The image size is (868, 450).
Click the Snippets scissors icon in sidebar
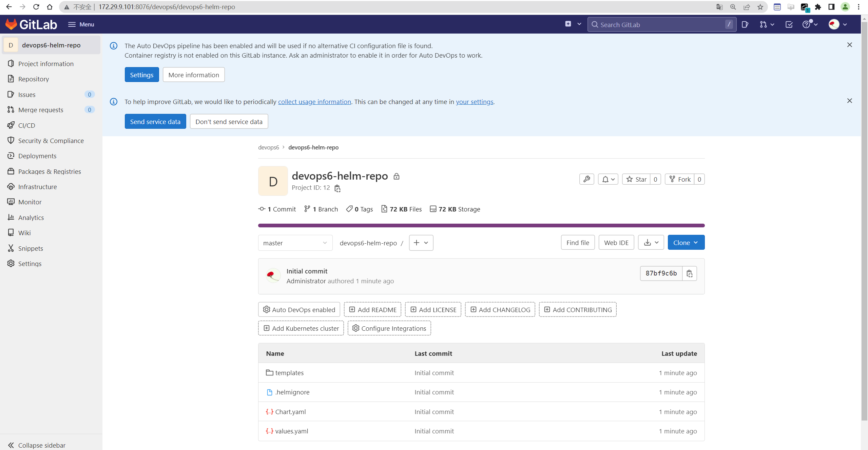pos(11,248)
